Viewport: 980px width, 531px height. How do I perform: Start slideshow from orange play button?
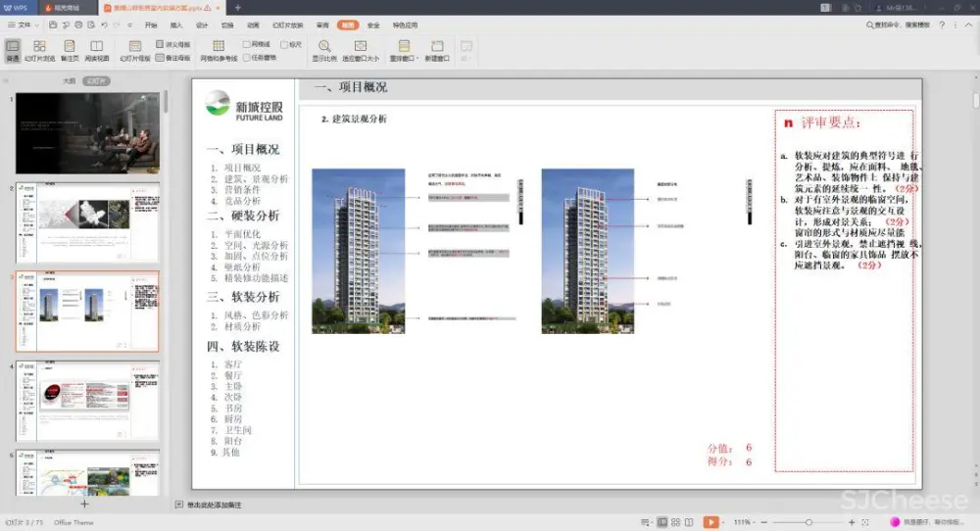(711, 522)
